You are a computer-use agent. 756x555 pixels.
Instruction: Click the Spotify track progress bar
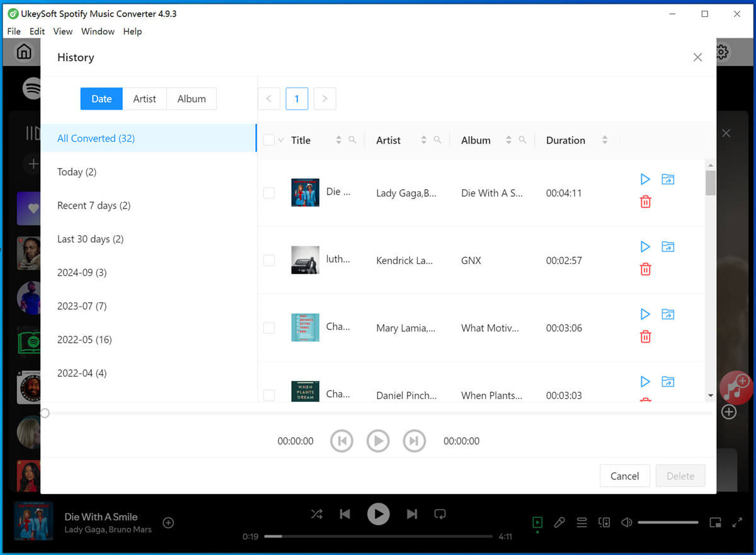point(378,537)
